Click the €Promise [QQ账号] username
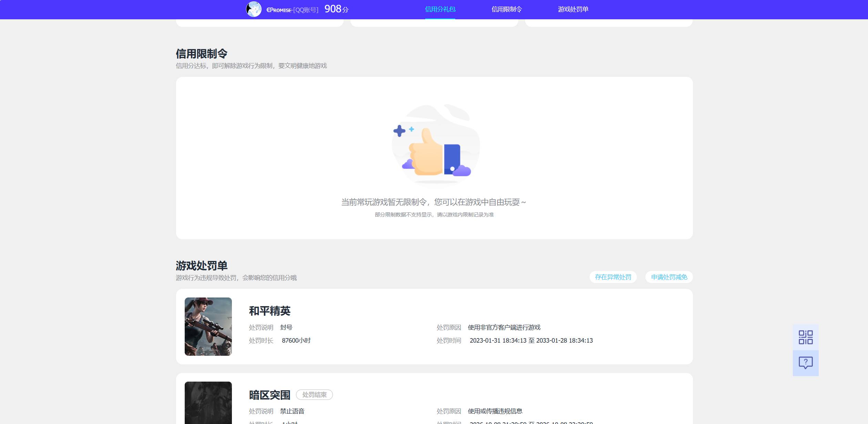This screenshot has width=868, height=424. (292, 10)
